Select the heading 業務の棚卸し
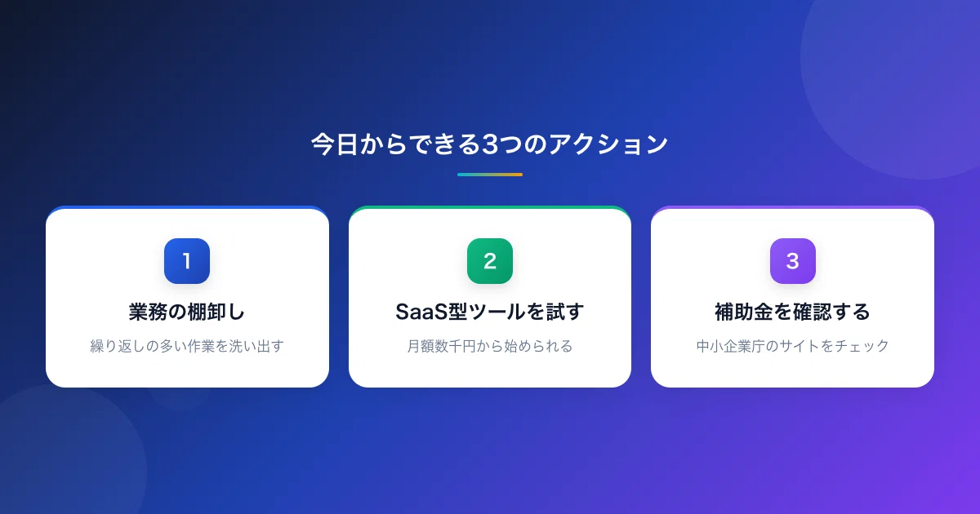The image size is (980, 514). (187, 312)
